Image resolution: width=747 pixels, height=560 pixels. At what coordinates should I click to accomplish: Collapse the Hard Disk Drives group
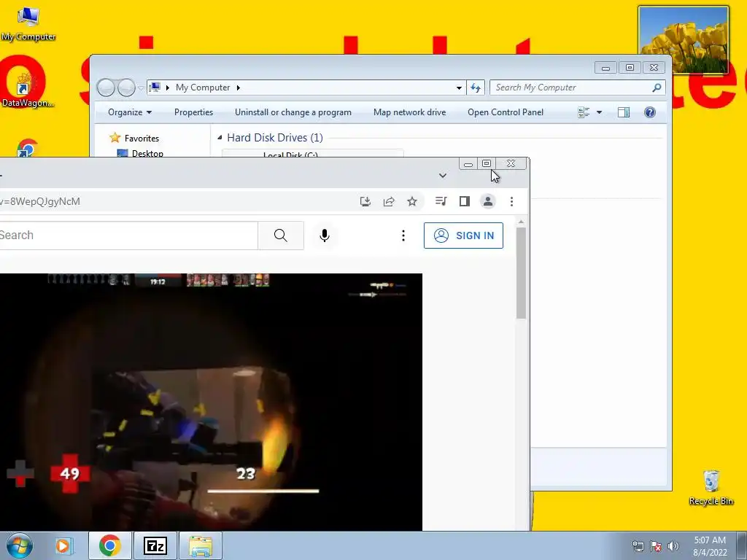coord(220,138)
